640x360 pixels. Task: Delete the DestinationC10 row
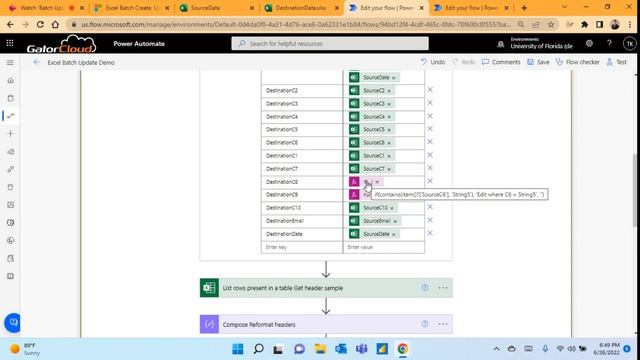click(430, 207)
